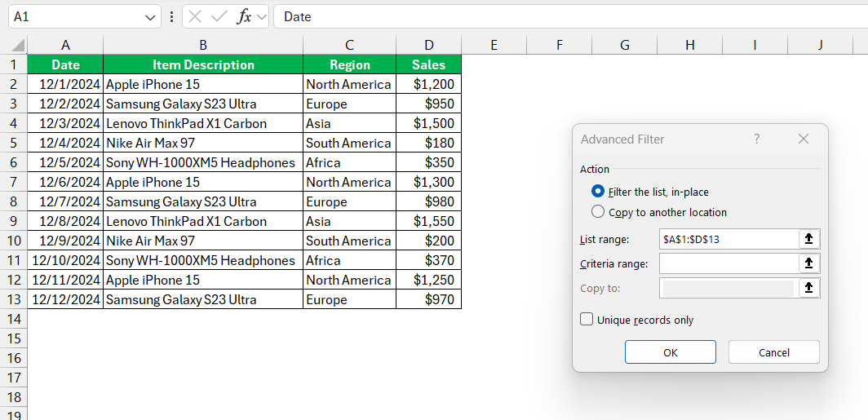868x420 pixels.
Task: Click Lenovo ThinkPad X1 Carbon in row 4
Action: coord(203,123)
